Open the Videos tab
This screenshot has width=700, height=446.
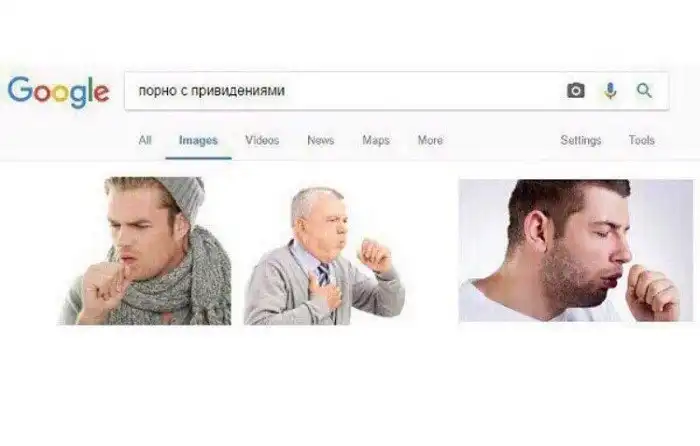tap(262, 140)
